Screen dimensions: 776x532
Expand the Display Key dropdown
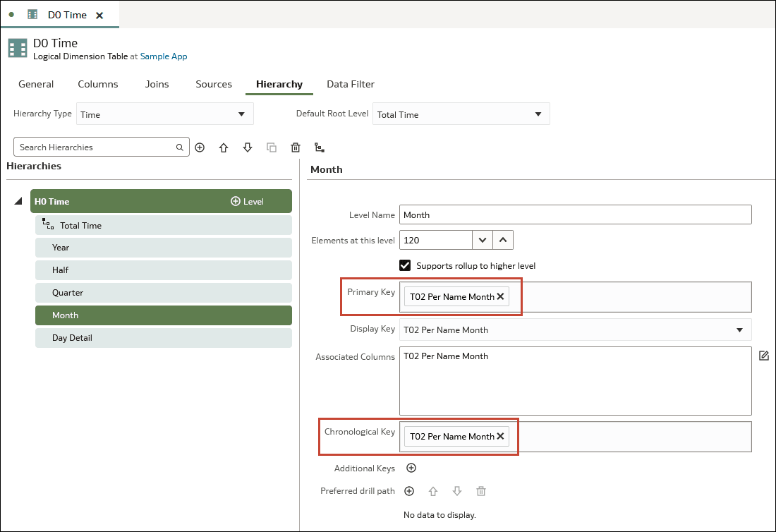(739, 330)
